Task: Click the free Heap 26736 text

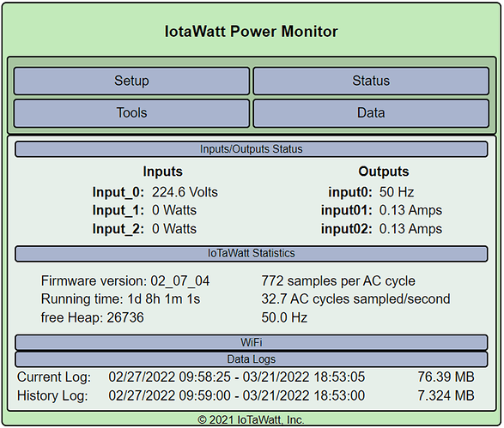Action: (92, 317)
